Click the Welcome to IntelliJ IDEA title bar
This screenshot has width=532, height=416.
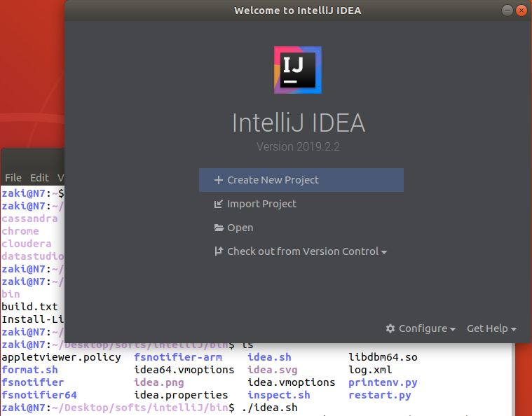pos(298,11)
